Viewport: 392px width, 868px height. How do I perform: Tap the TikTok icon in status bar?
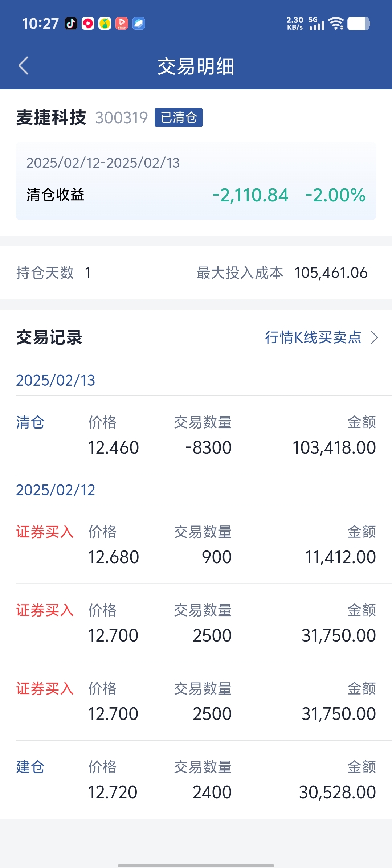71,24
